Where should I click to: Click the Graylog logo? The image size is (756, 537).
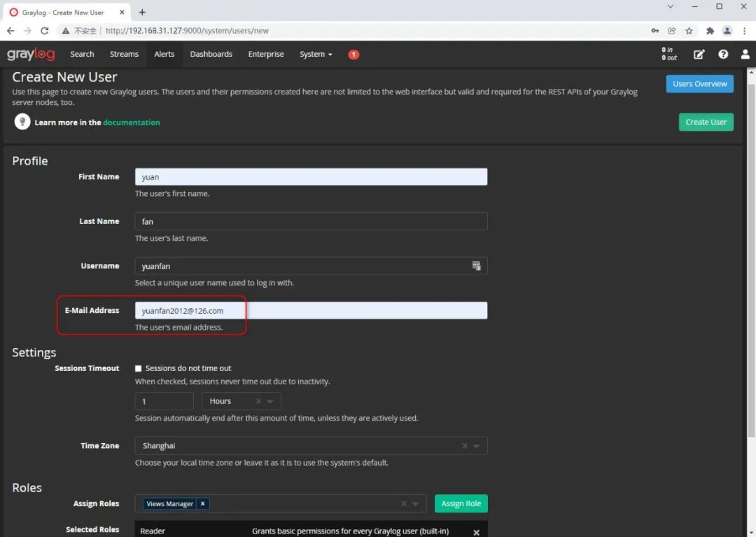(31, 54)
